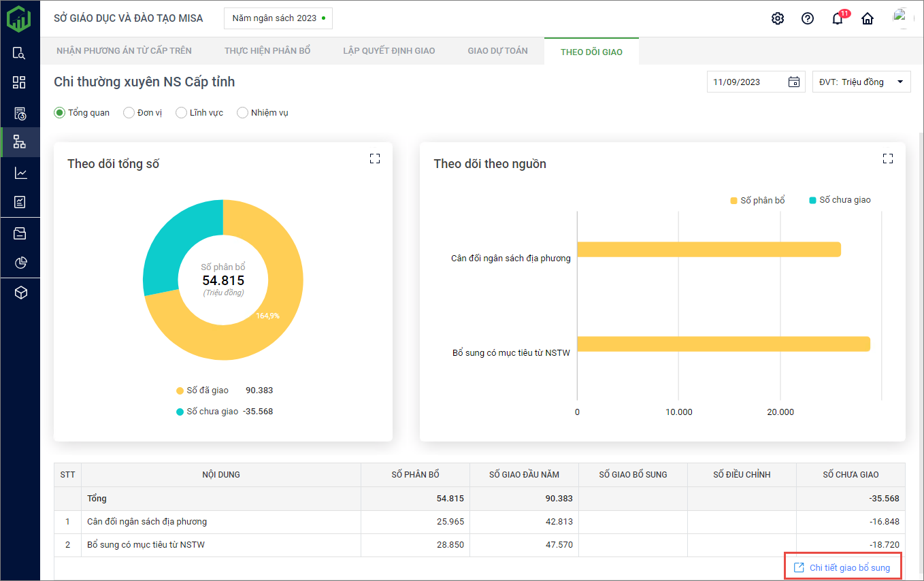Switch to 'Thực hiện phân bổ' tab
Image resolution: width=924 pixels, height=581 pixels.
(267, 51)
